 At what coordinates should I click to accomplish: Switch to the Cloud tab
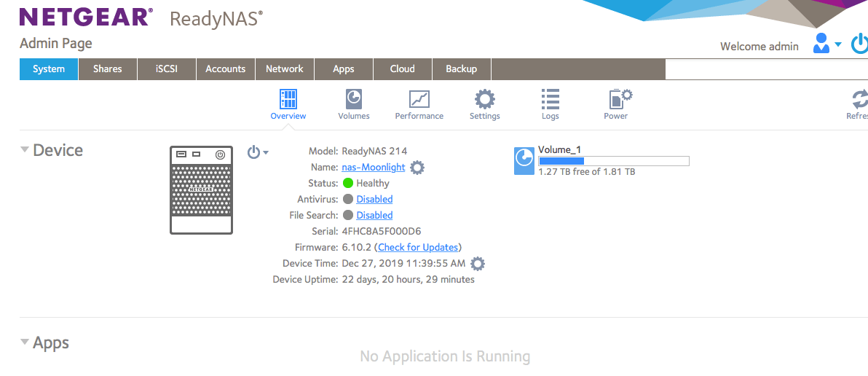(403, 69)
